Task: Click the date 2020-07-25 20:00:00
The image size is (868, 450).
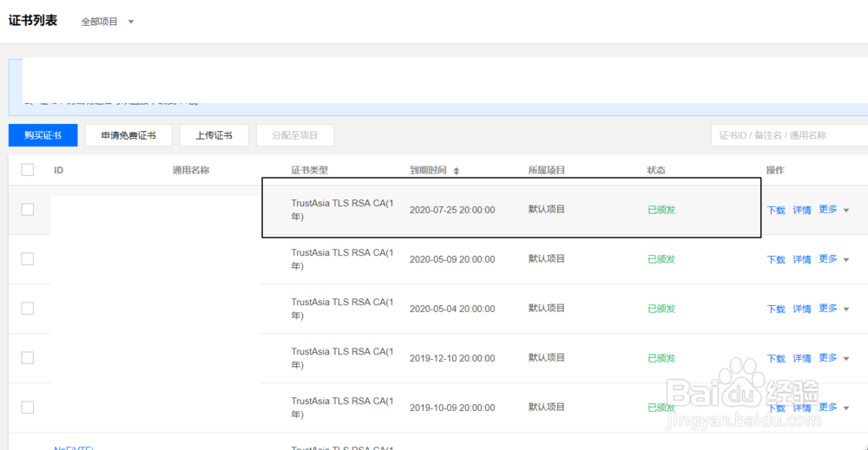Action: click(x=452, y=210)
